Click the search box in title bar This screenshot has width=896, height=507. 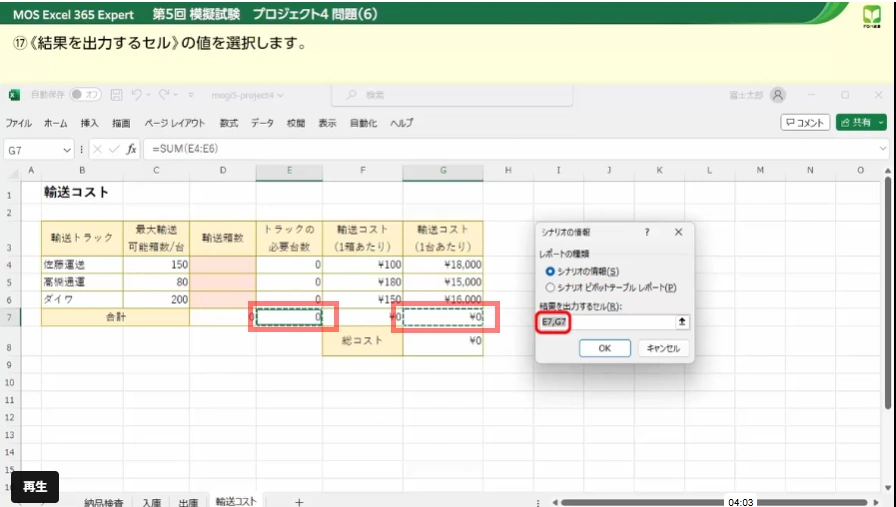452,95
